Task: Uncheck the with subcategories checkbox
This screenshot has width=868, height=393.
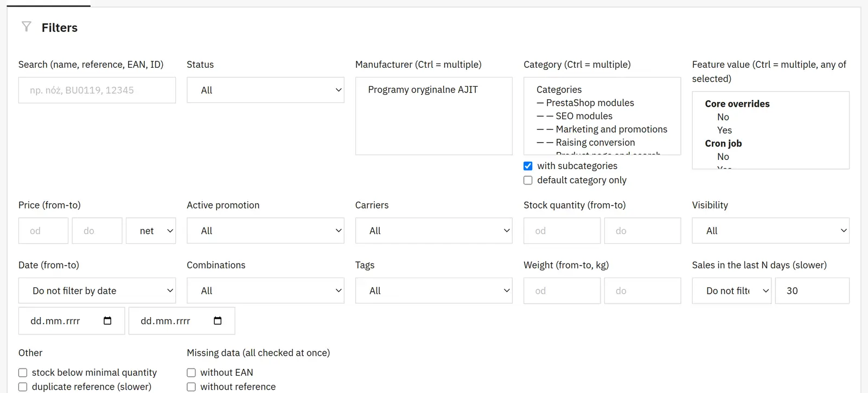Action: click(528, 166)
